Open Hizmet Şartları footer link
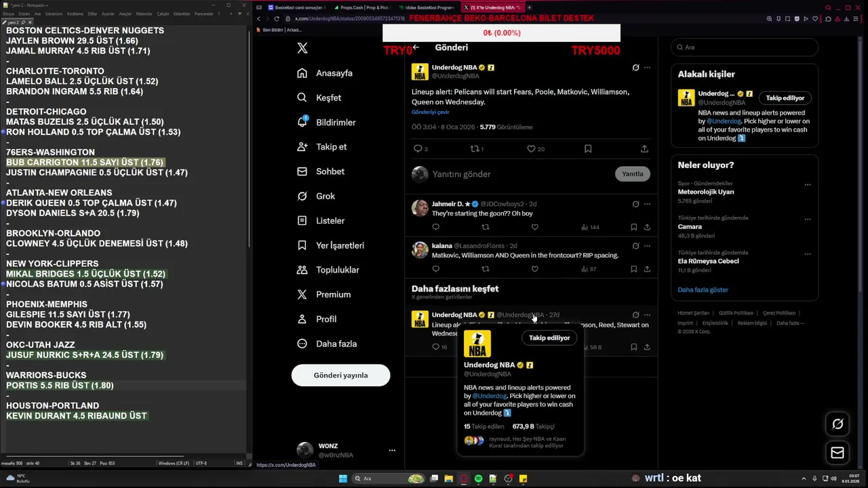The height and width of the screenshot is (488, 868). [693, 313]
